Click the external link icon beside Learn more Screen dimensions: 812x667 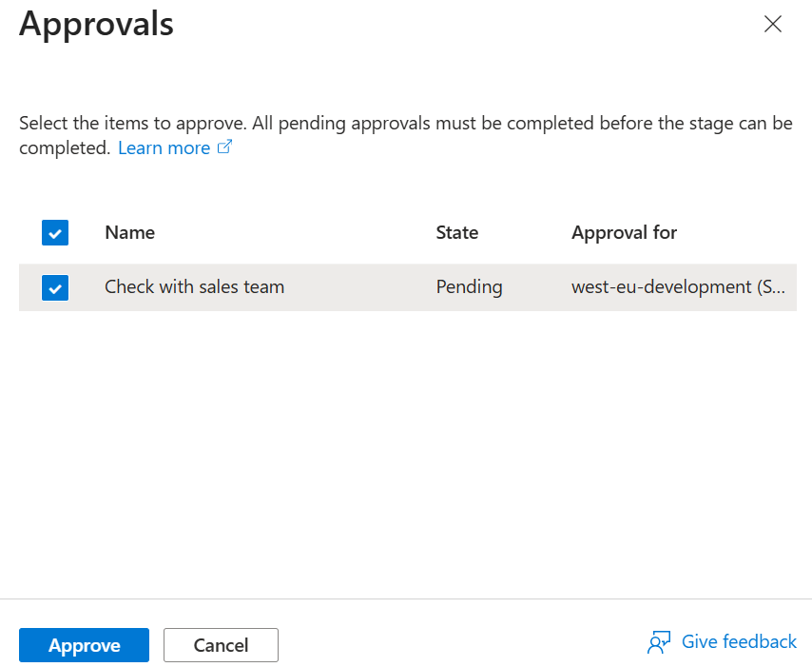click(x=225, y=147)
